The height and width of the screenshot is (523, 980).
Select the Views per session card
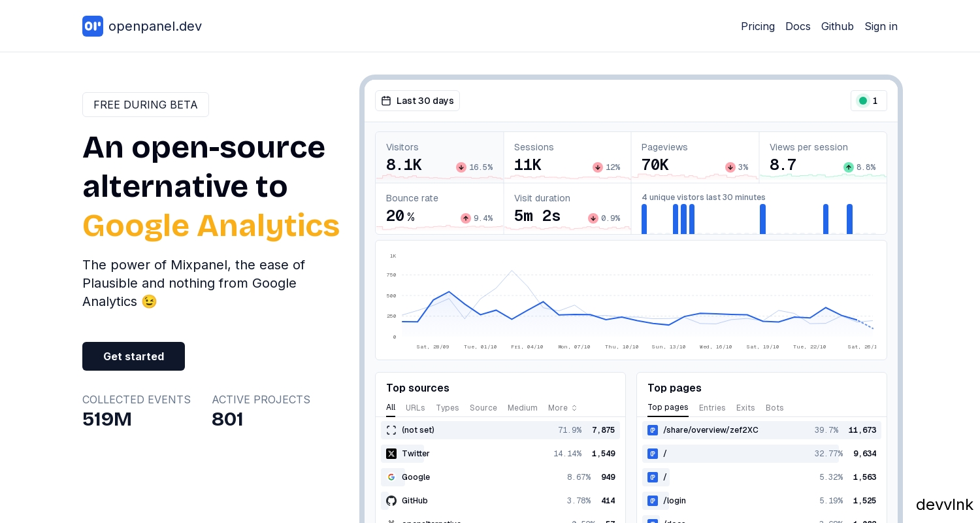click(x=823, y=158)
